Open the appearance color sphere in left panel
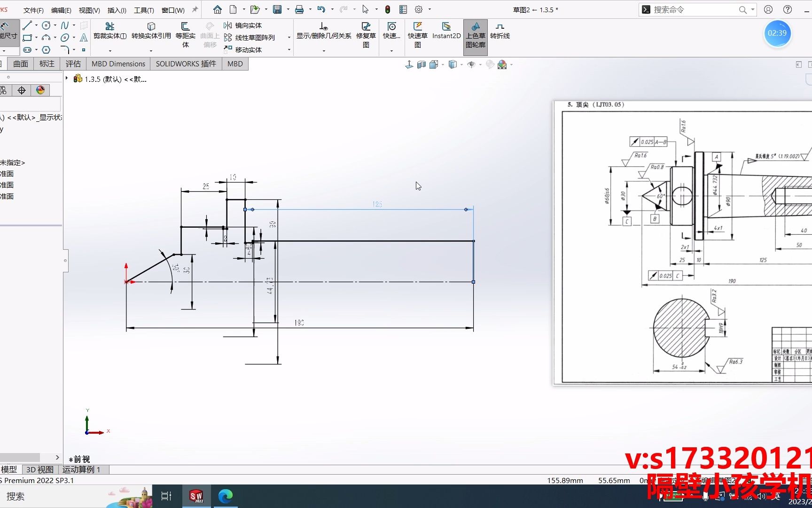Screen dimensions: 812x508 click(x=40, y=90)
